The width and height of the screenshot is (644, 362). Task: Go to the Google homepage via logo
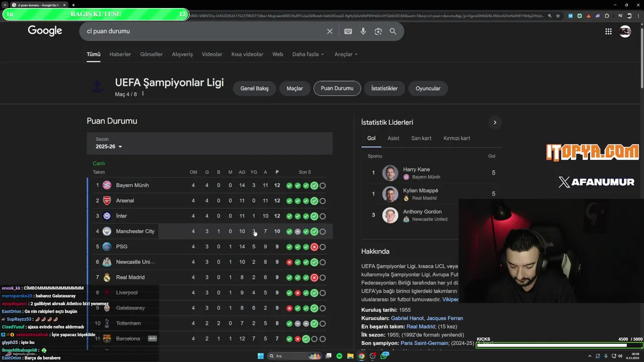(x=45, y=31)
